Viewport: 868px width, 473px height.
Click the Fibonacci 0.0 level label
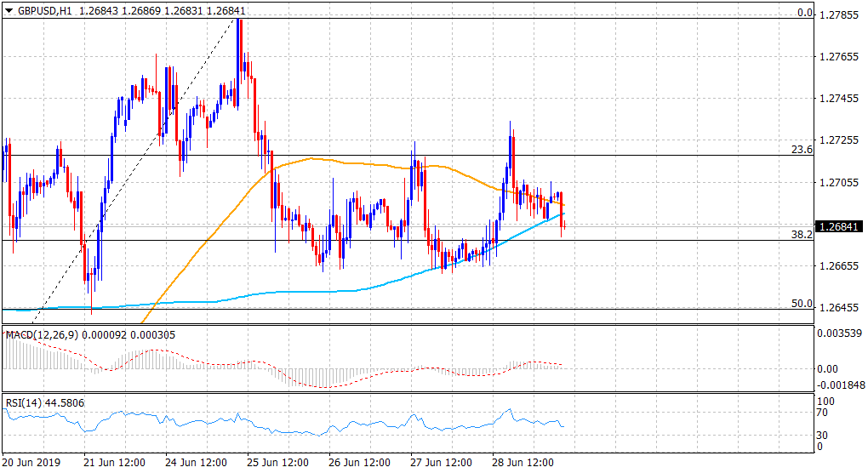tap(805, 13)
